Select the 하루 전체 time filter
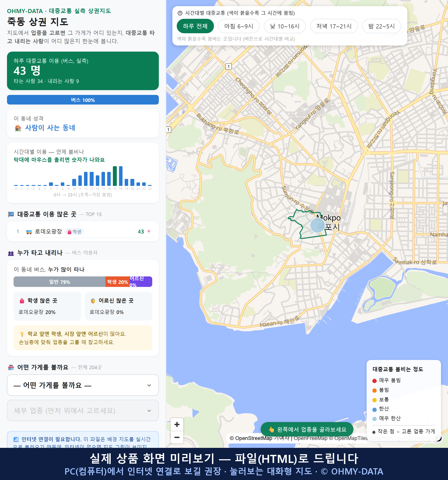This screenshot has width=448, height=480. 195,26
